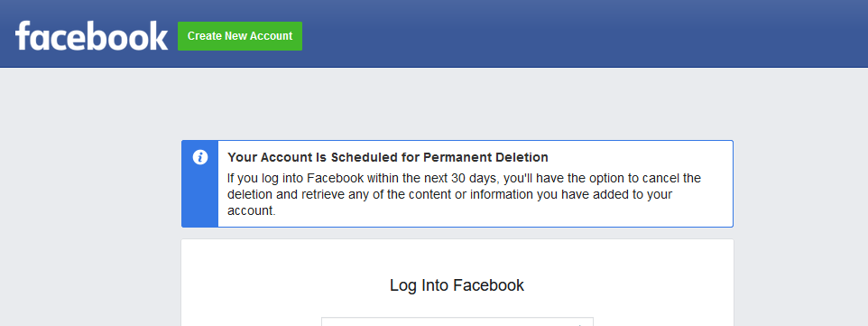
Task: Click the notice line mentioning 'next 30 days'
Action: pos(464,179)
